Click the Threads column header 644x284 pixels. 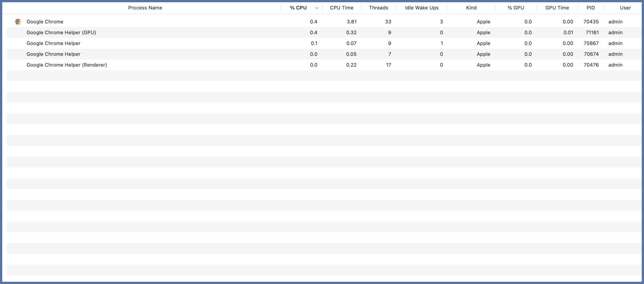pyautogui.click(x=378, y=8)
